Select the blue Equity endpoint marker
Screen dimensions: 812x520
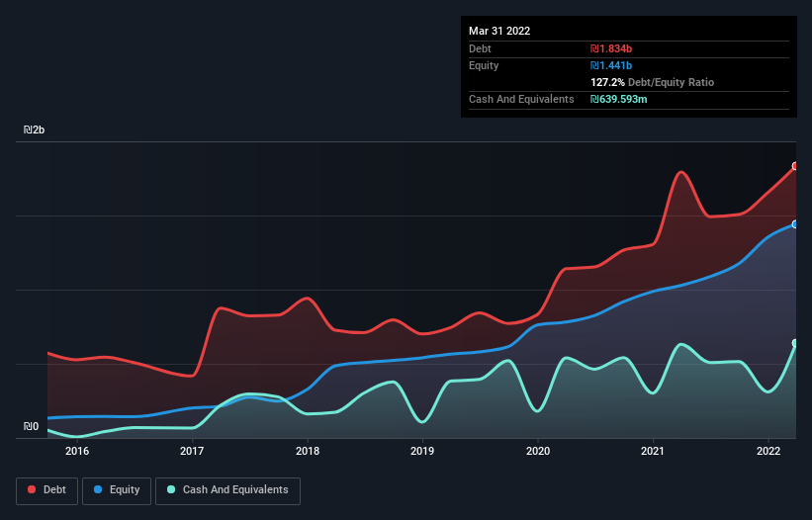click(795, 224)
